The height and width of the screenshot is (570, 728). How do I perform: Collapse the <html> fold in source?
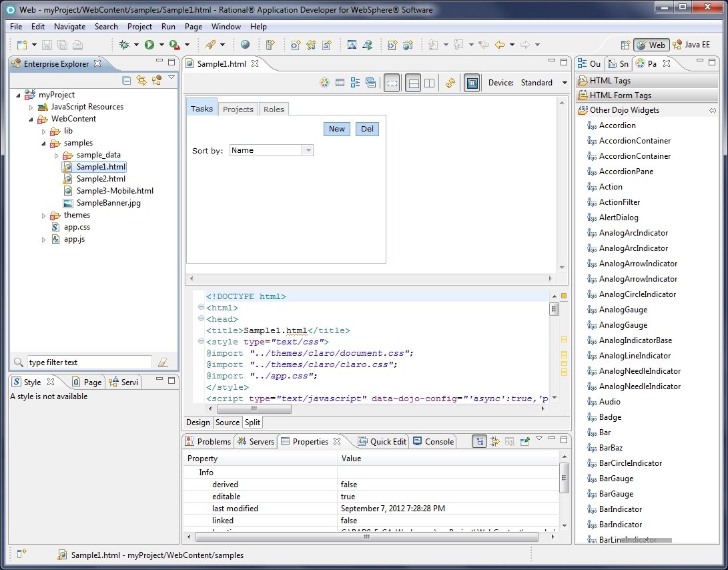click(201, 307)
